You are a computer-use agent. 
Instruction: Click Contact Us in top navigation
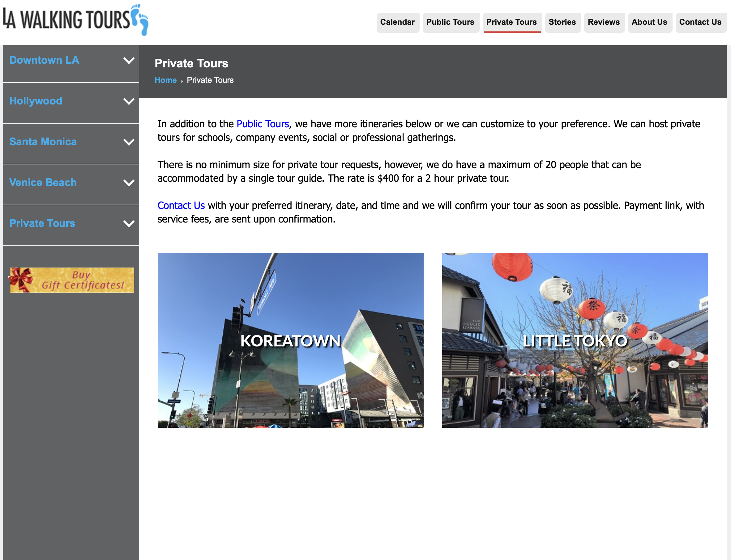click(x=700, y=22)
